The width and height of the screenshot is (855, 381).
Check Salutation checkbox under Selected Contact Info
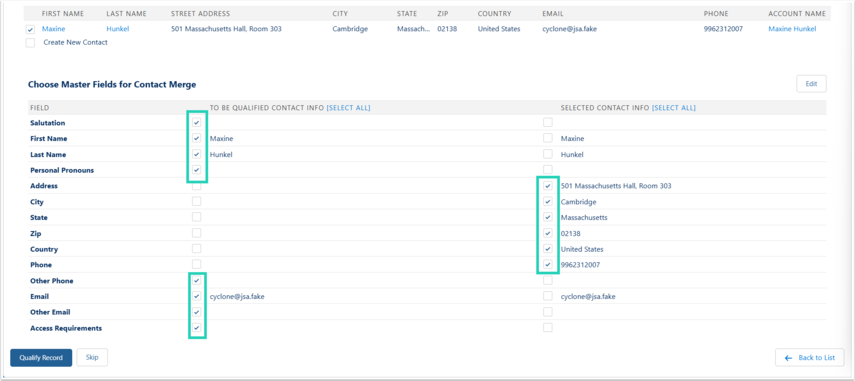tap(547, 123)
